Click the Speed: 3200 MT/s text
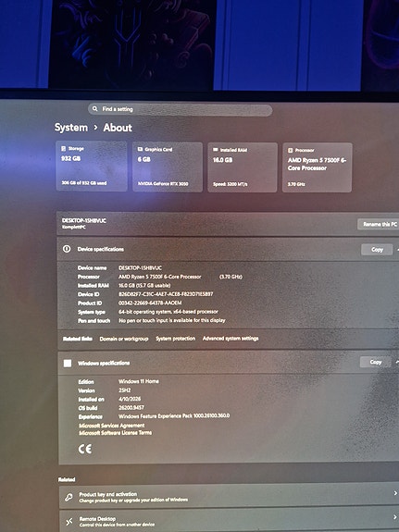This screenshot has height=532, width=399. [231, 184]
